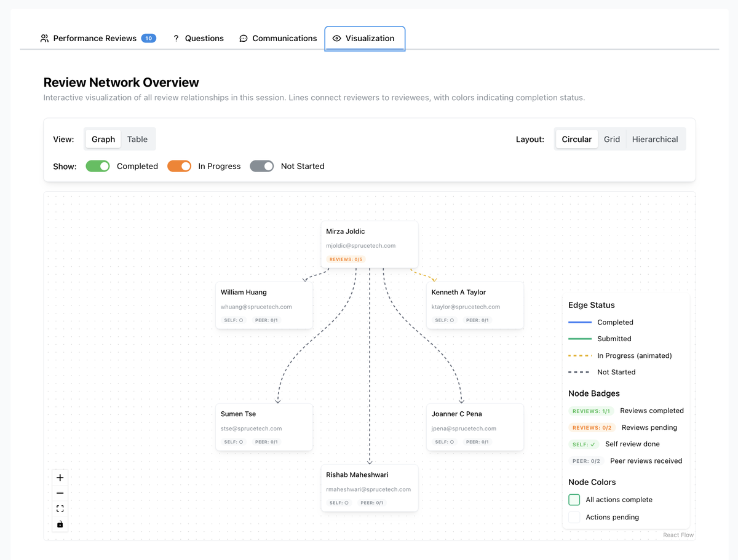Click the PEER: 0/1 badge on William Huang
The image size is (738, 560).
(x=266, y=320)
